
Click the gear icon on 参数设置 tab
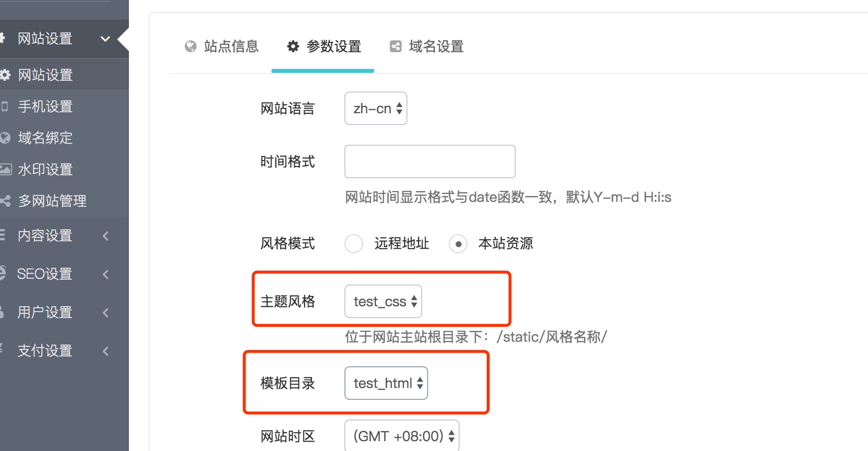pos(293,46)
